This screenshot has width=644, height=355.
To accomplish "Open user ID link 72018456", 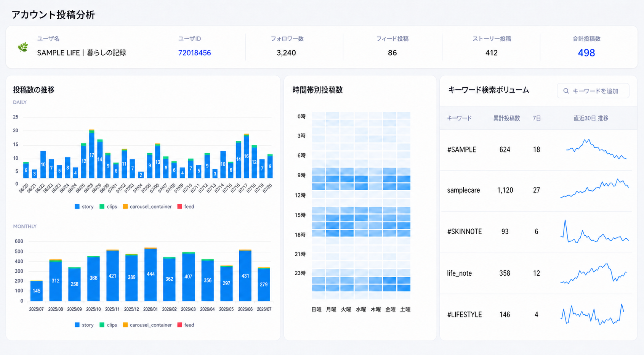I will (194, 53).
